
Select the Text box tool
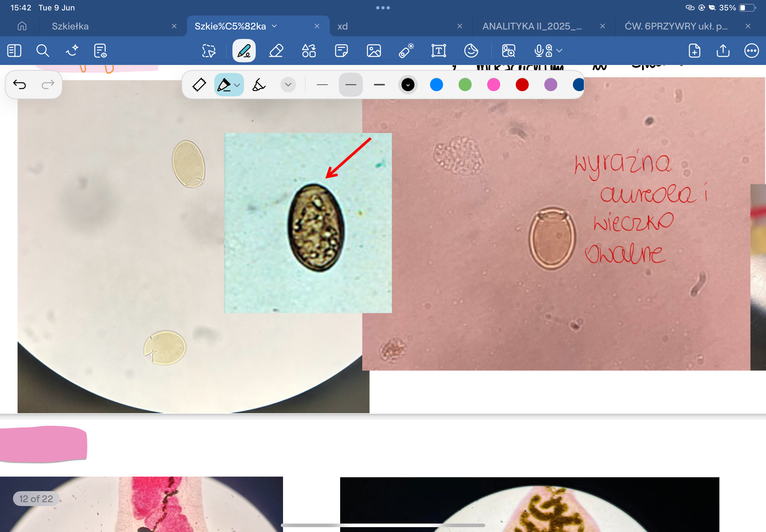439,51
